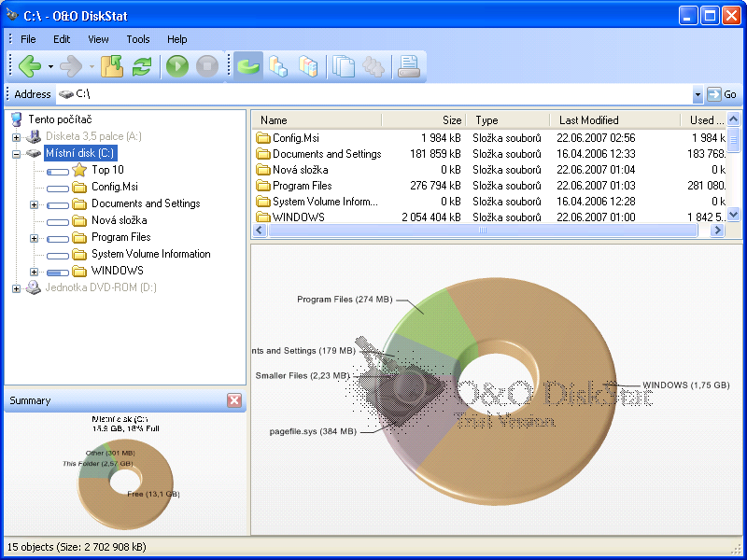
Task: Select the System Volume Inform... list row
Action: tap(488, 202)
